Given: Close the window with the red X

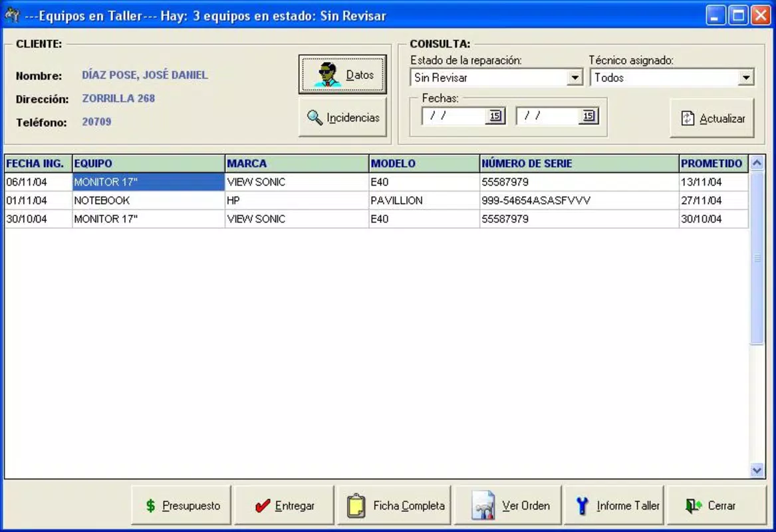Looking at the screenshot, I should click(x=761, y=15).
